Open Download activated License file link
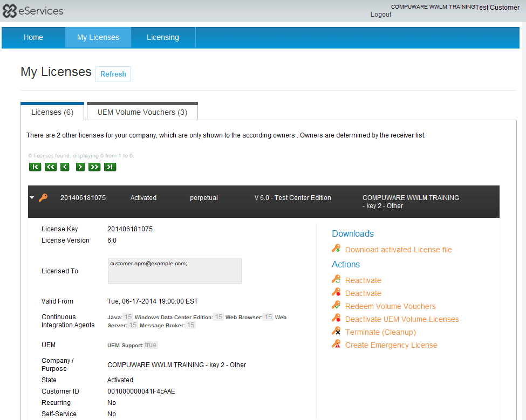The image size is (526, 420). pos(398,250)
